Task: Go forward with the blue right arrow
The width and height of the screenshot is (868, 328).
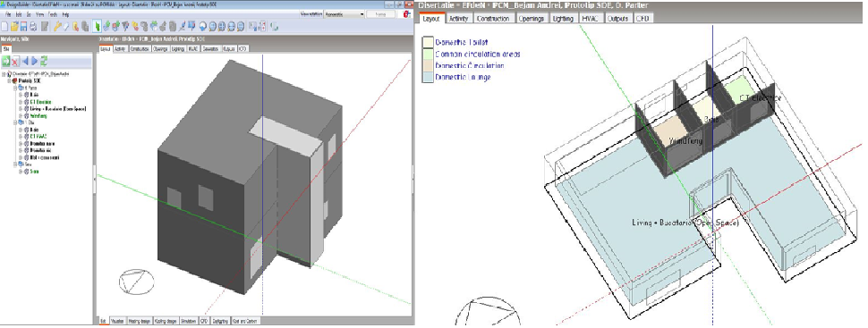Action: [34, 62]
